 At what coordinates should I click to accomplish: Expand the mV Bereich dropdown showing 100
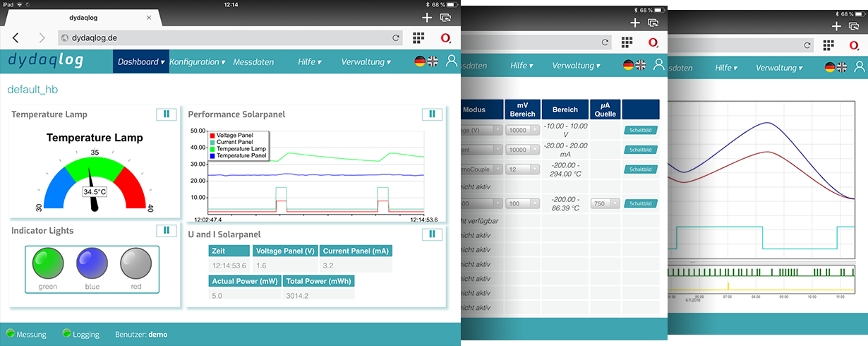pyautogui.click(x=522, y=203)
